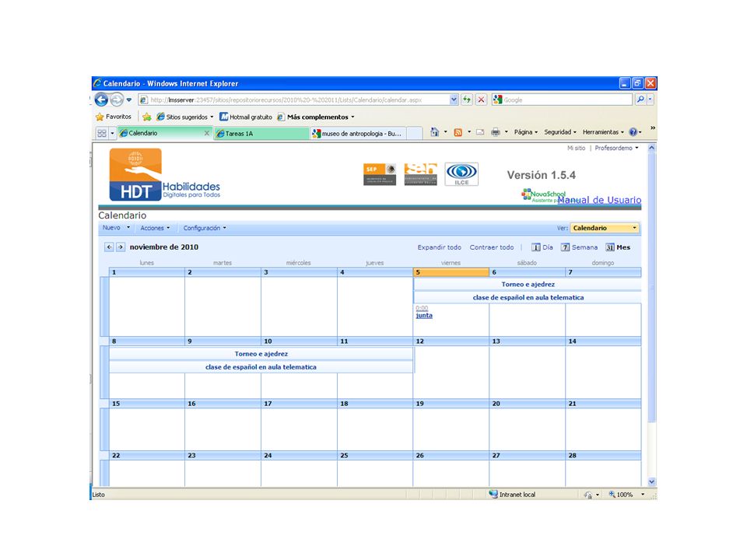Refresh the page with green arrows icon
The height and width of the screenshot is (560, 747).
(467, 100)
